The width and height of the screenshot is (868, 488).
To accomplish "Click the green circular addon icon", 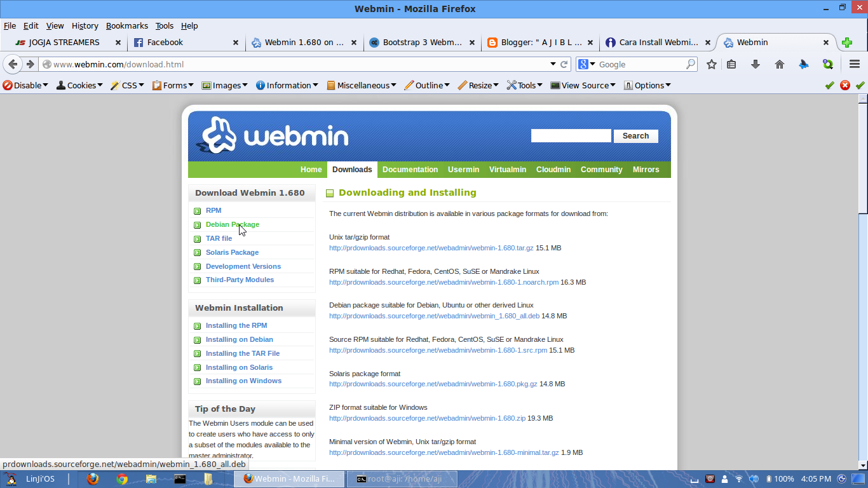I will pyautogui.click(x=828, y=64).
